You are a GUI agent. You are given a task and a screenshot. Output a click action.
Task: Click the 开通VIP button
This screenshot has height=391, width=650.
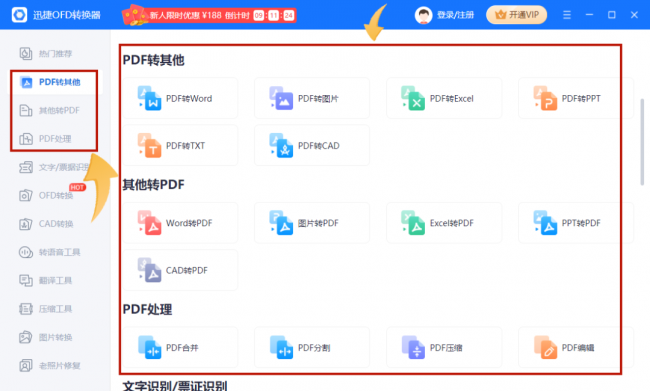coord(517,15)
